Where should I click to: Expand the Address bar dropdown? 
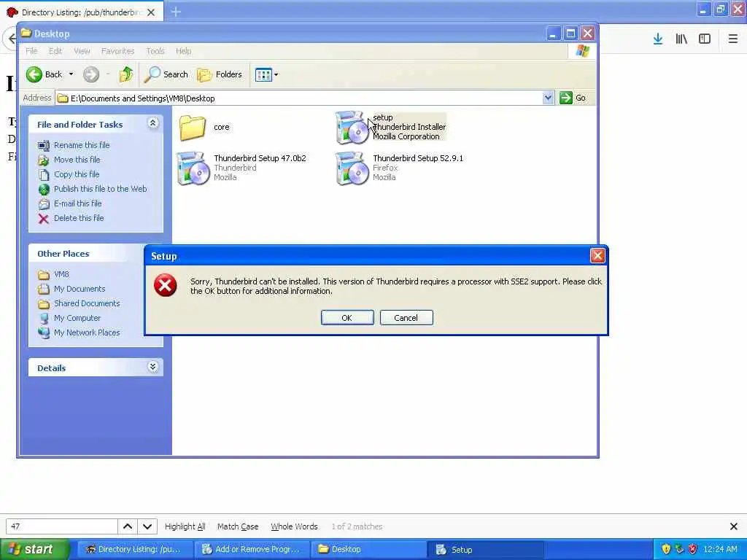(x=548, y=98)
